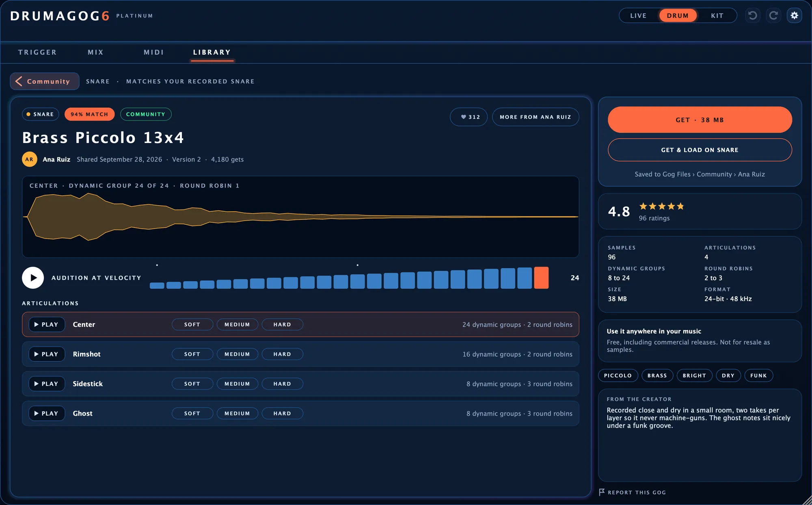Open the MIX tab
812x505 pixels.
tap(96, 52)
